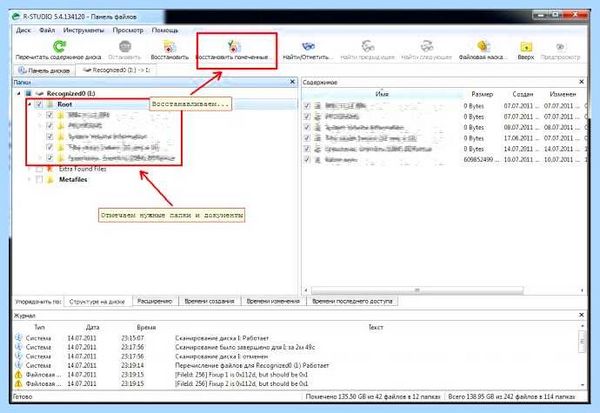Click the Журнал vertical scrollbar
Viewport: 600px width, 413px height.
pos(582,341)
